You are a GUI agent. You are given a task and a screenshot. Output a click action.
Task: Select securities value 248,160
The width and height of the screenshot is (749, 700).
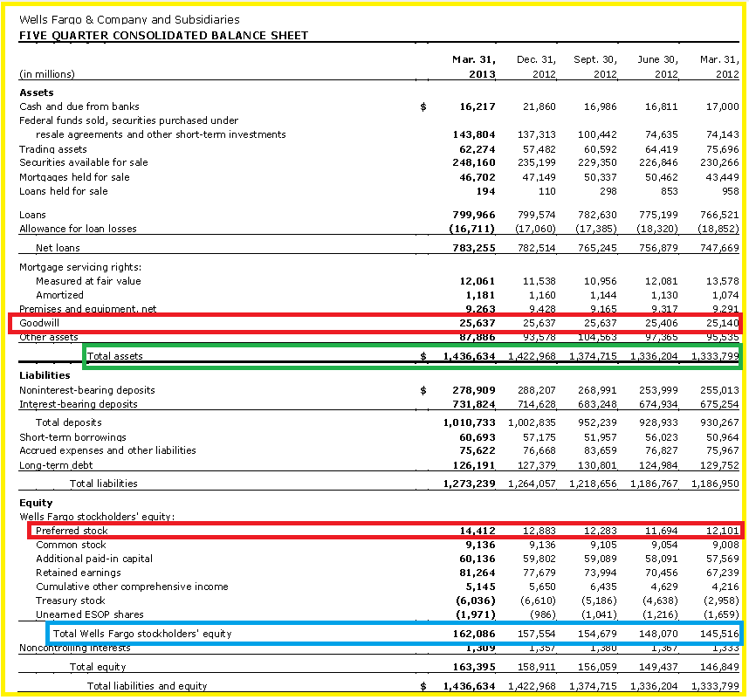coord(474,162)
